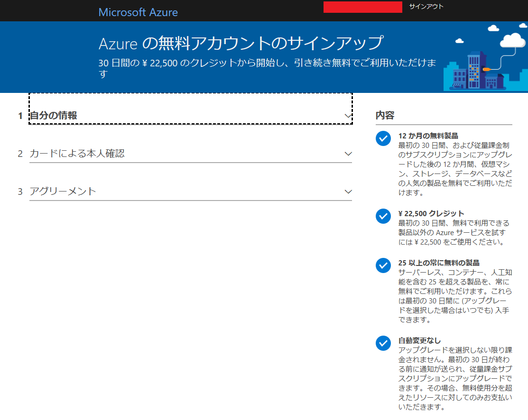Click the Microsoft Azure logo
Image resolution: width=528 pixels, height=420 pixels.
(x=138, y=12)
